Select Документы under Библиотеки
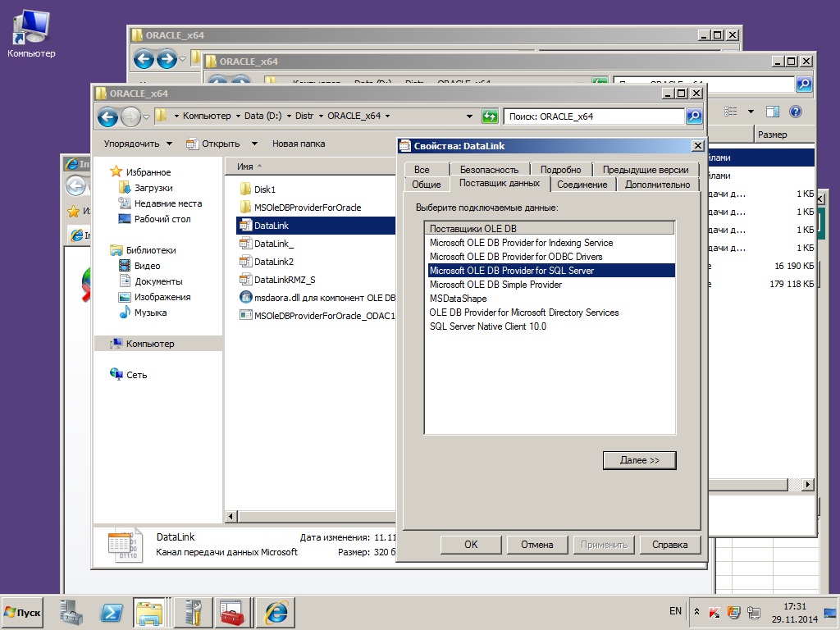 point(151,281)
